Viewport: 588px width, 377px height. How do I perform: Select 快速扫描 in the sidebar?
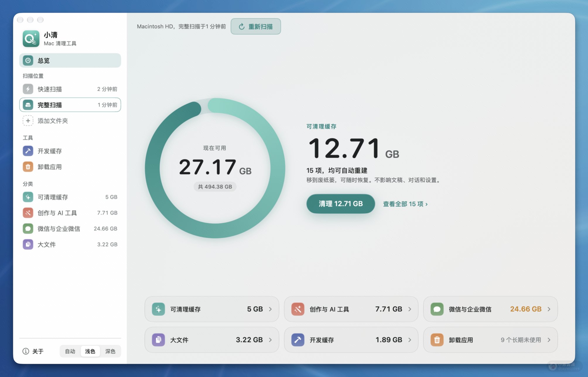point(70,89)
